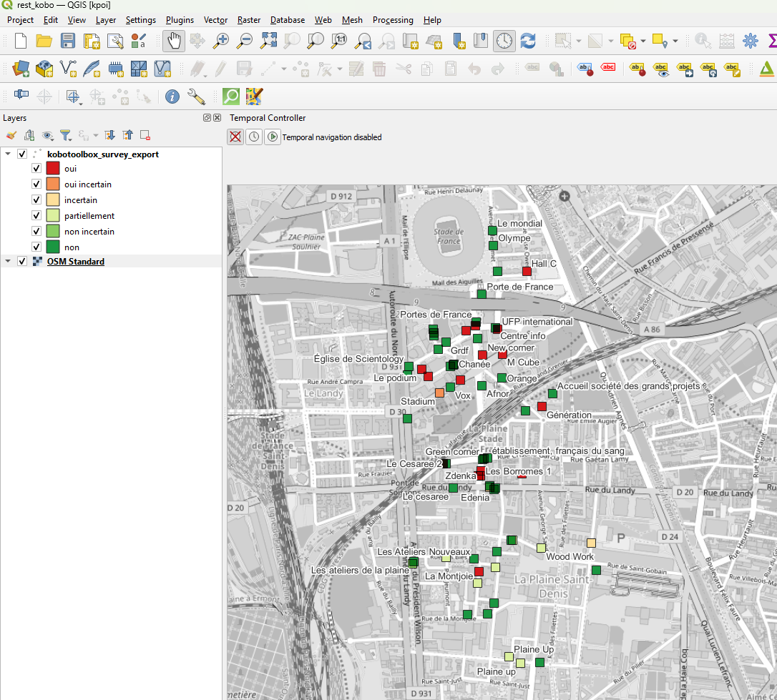Open the Data Source Manager icon
The image size is (777, 700).
tap(21, 69)
